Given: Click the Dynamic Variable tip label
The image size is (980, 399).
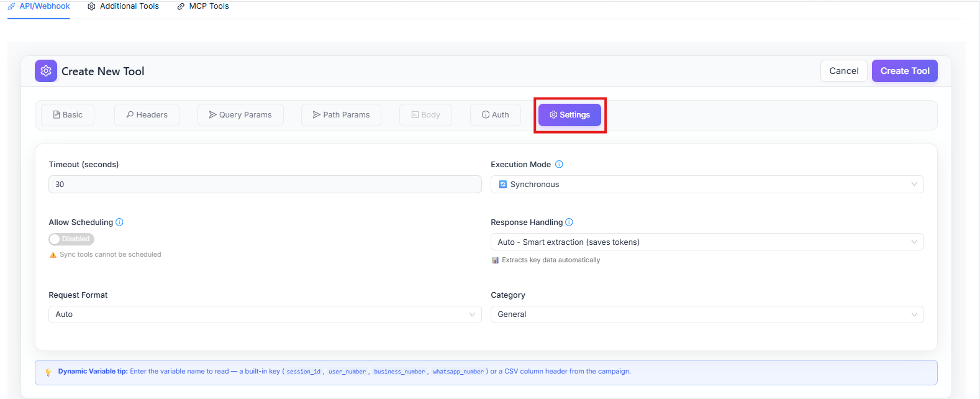Looking at the screenshot, I should [93, 372].
